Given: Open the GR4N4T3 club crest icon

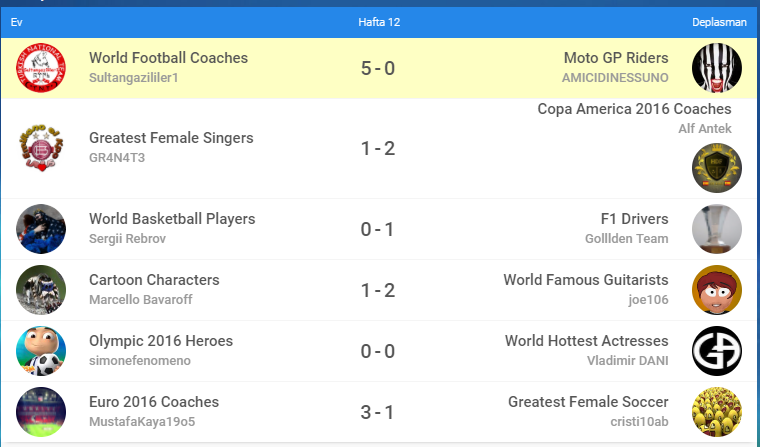Looking at the screenshot, I should pyautogui.click(x=41, y=148).
